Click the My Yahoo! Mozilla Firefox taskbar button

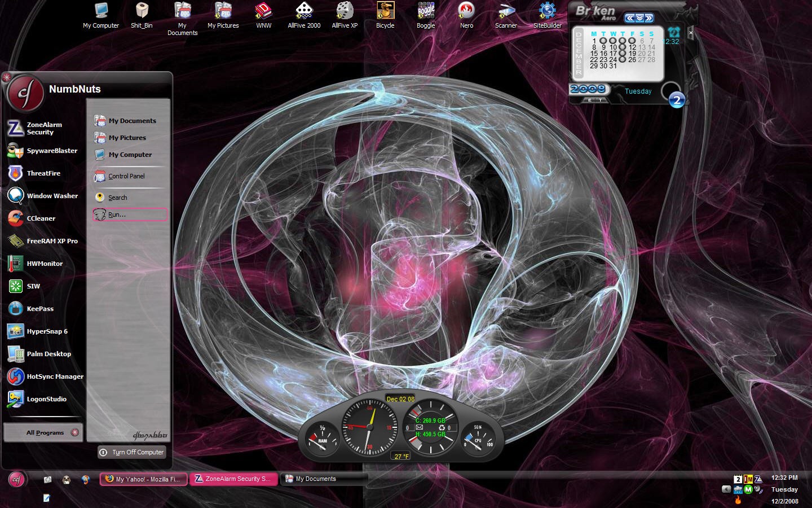(143, 479)
